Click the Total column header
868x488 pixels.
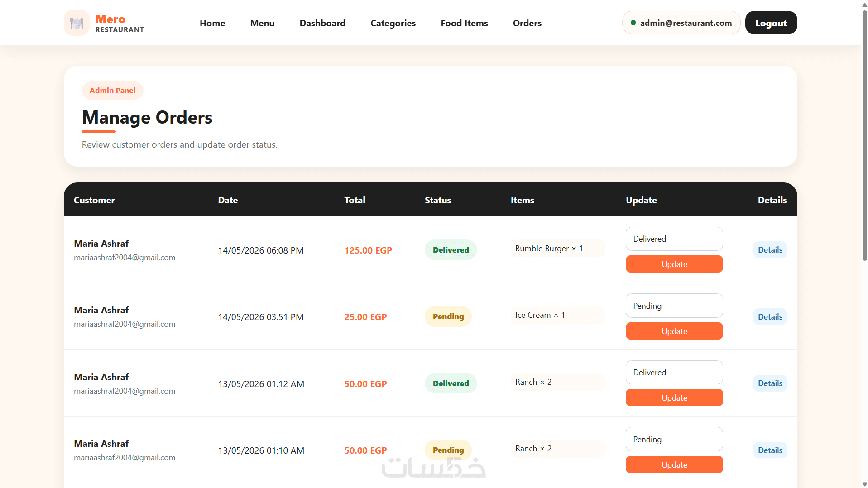point(355,200)
